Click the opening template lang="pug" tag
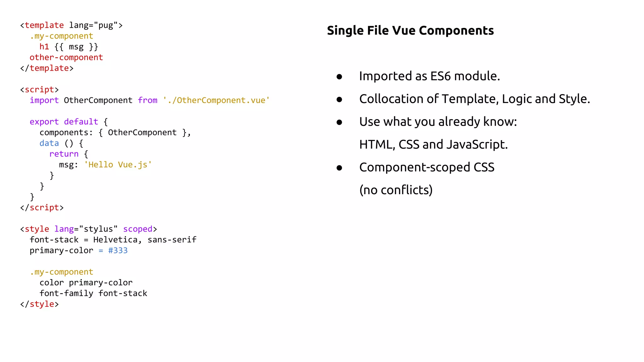This screenshot has width=644, height=362. click(71, 25)
